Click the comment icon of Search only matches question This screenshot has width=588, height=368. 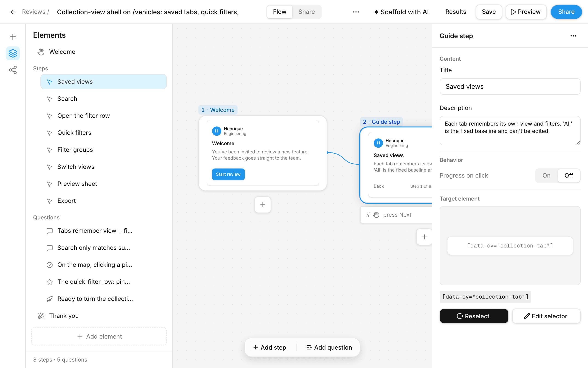[x=50, y=248]
